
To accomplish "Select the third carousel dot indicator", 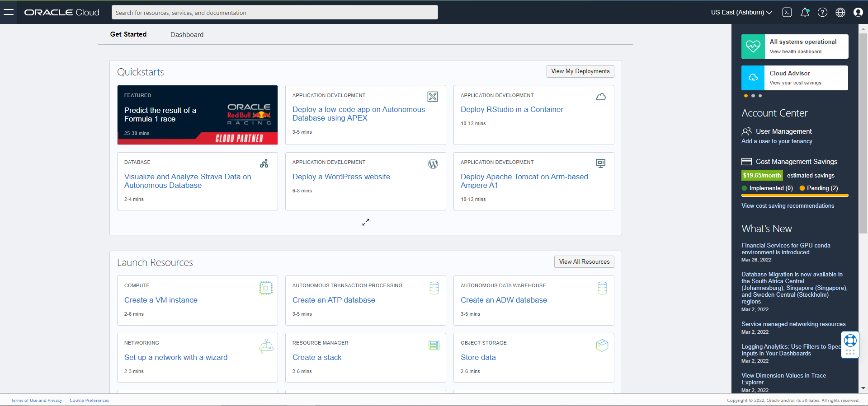I will [x=760, y=96].
